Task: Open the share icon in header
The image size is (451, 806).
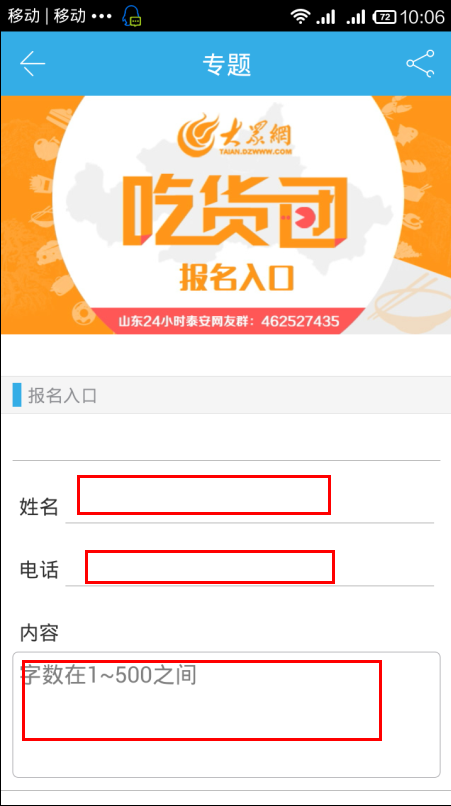Action: pos(420,64)
